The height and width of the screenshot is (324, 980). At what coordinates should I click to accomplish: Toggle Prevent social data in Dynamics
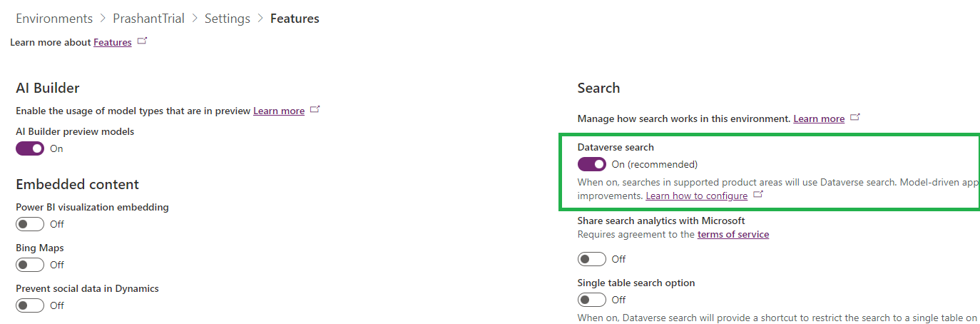coord(30,305)
